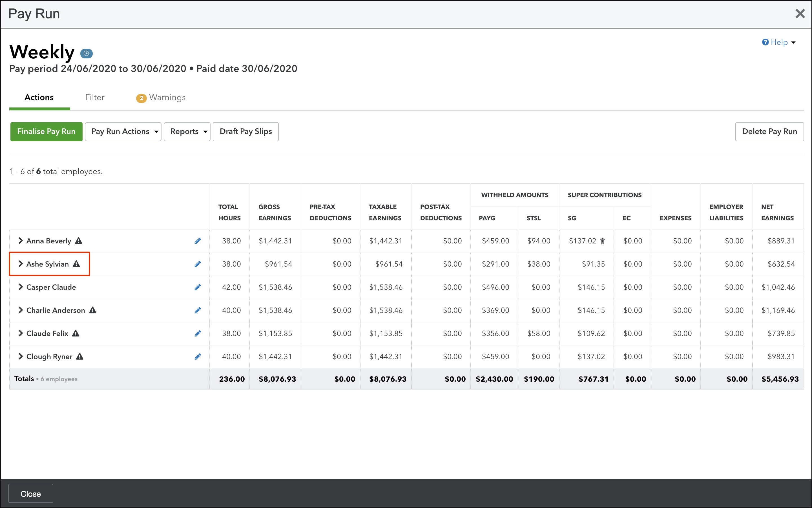Select employee name Casper Claude
The image size is (812, 508).
pos(51,287)
